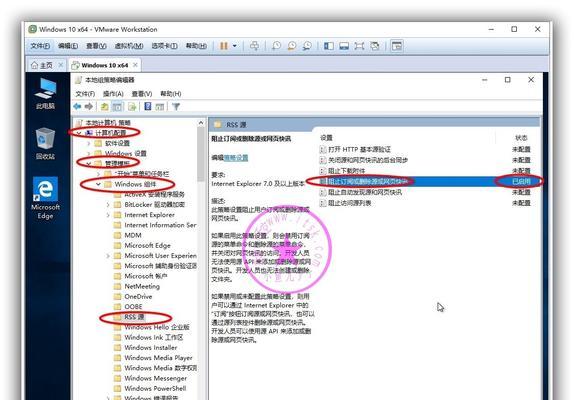This screenshot has height=400, width=574.
Task: Click the revert to snapshot icon
Action: (x=292, y=46)
